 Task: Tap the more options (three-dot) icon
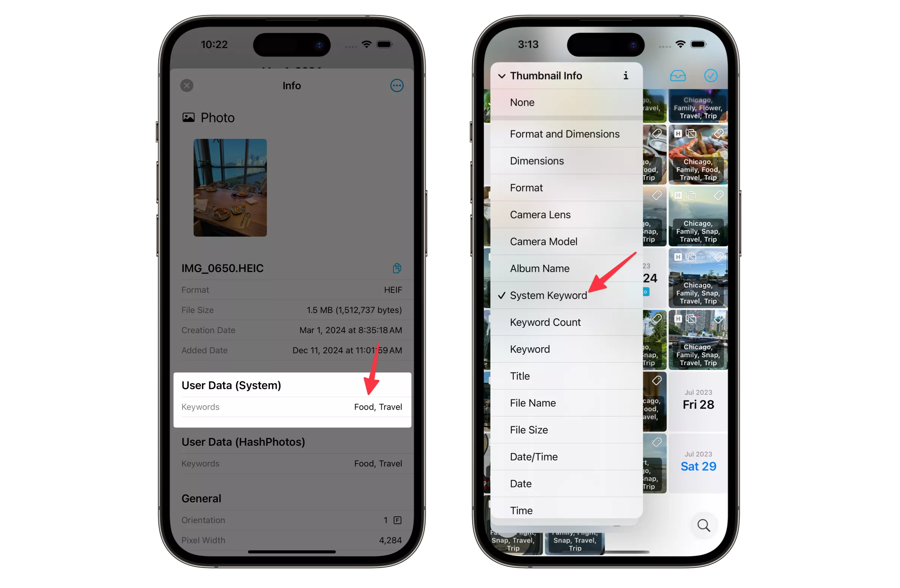396,85
